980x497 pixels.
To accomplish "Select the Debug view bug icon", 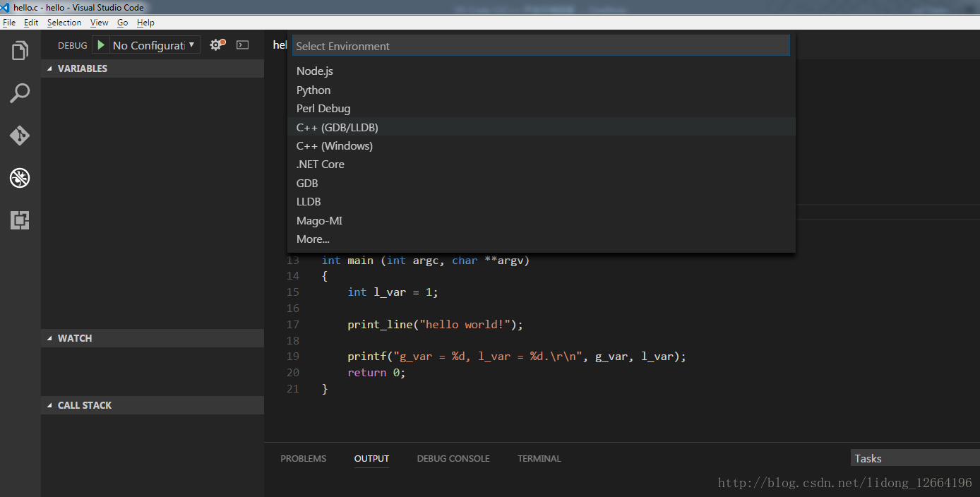I will pyautogui.click(x=20, y=178).
